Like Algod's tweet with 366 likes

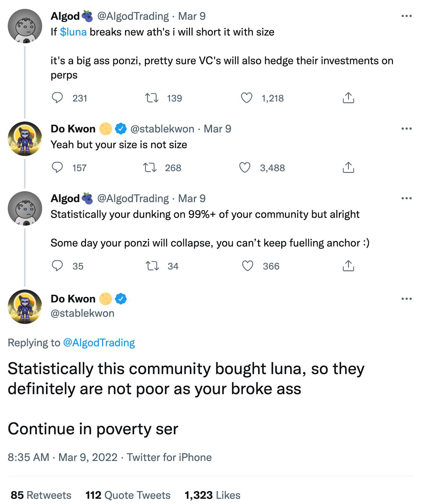tap(248, 266)
